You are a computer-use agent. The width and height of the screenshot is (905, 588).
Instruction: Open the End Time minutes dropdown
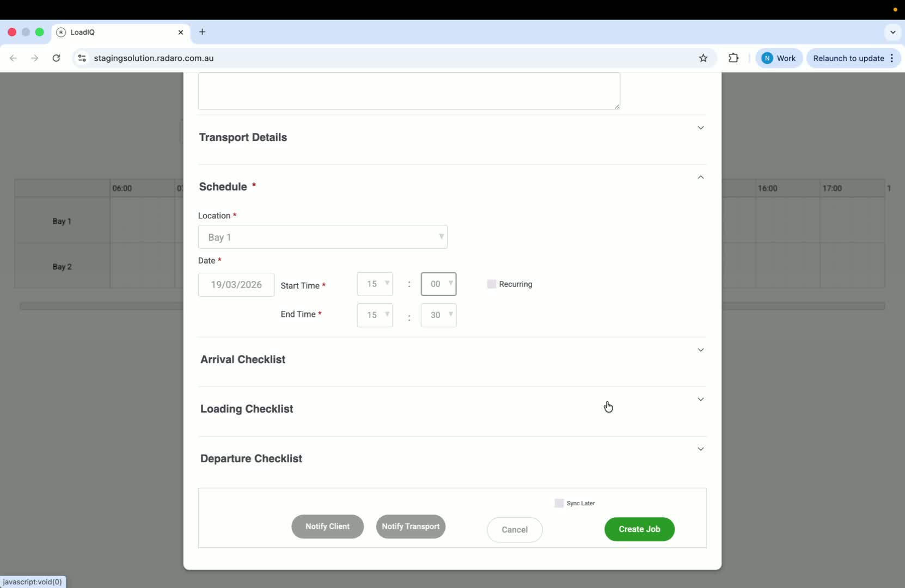tap(438, 315)
